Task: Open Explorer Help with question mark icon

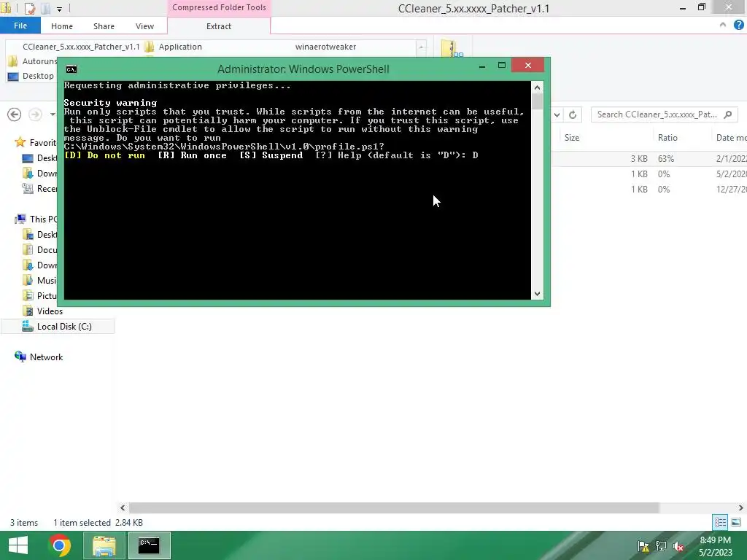Action: [738, 25]
